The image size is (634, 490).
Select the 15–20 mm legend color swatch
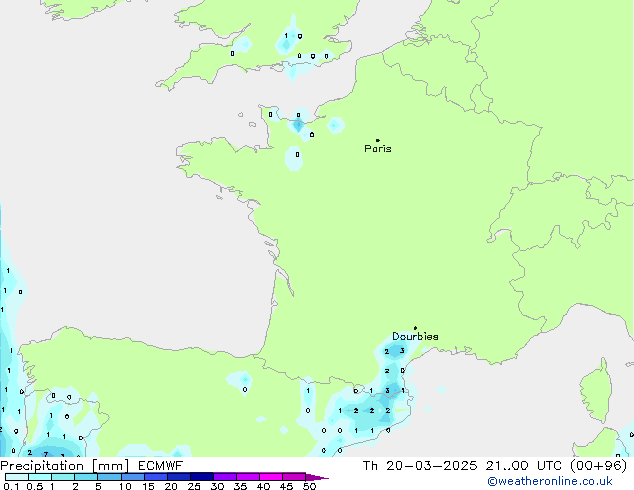pos(156,477)
